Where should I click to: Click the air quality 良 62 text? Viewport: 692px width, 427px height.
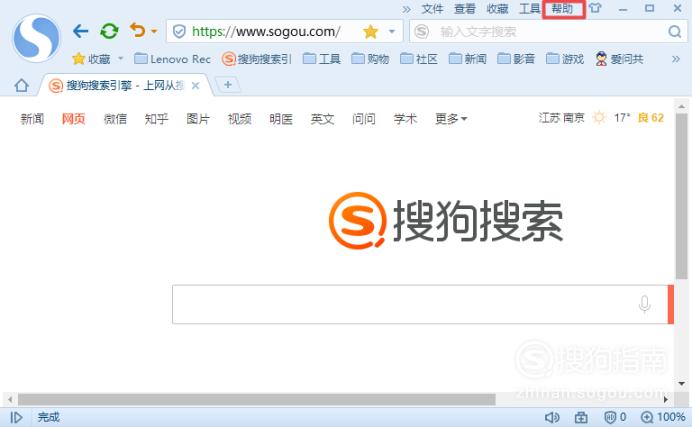(x=651, y=117)
